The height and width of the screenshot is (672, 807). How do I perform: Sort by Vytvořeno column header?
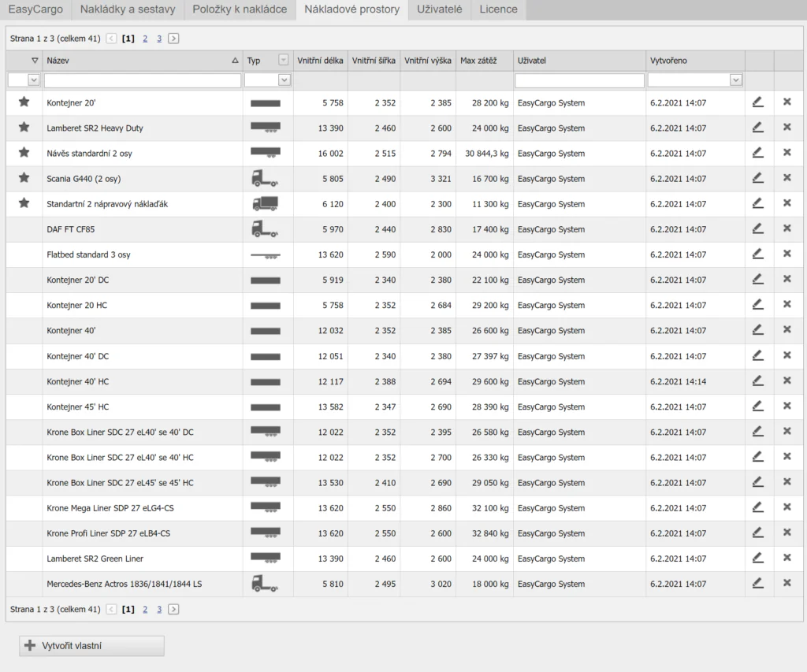tap(695, 61)
